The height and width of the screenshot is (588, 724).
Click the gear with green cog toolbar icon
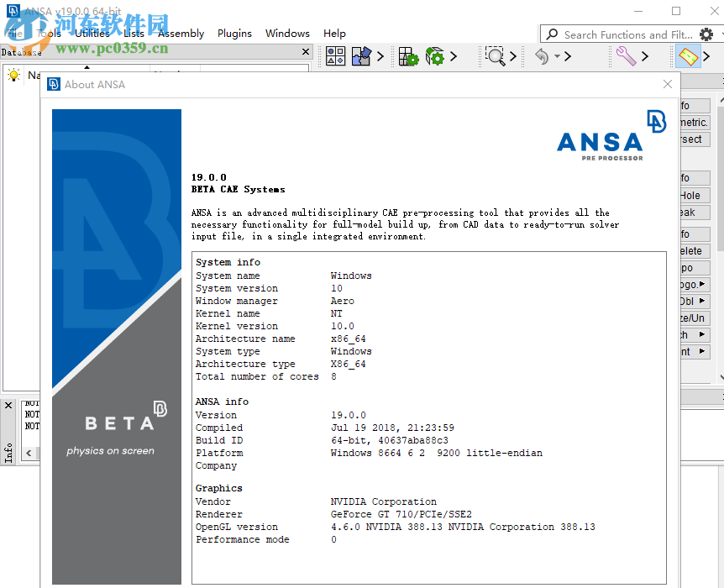coord(433,55)
